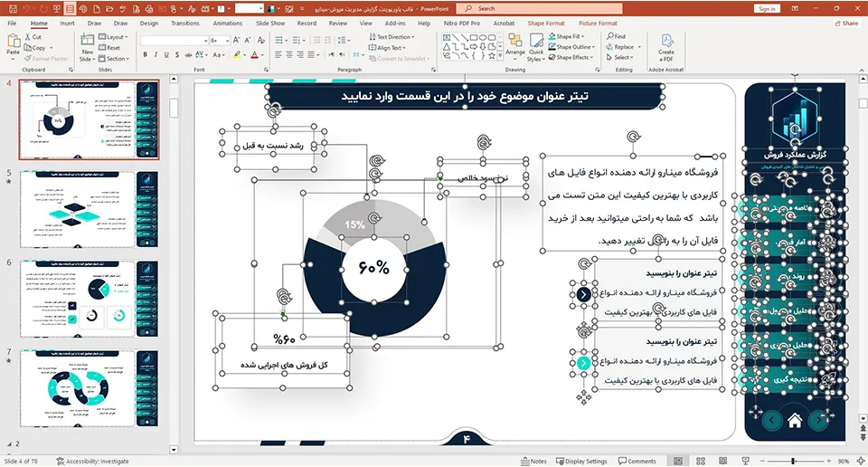Open the Layout dropdown
Viewport: 868px width, 467px height.
click(114, 36)
